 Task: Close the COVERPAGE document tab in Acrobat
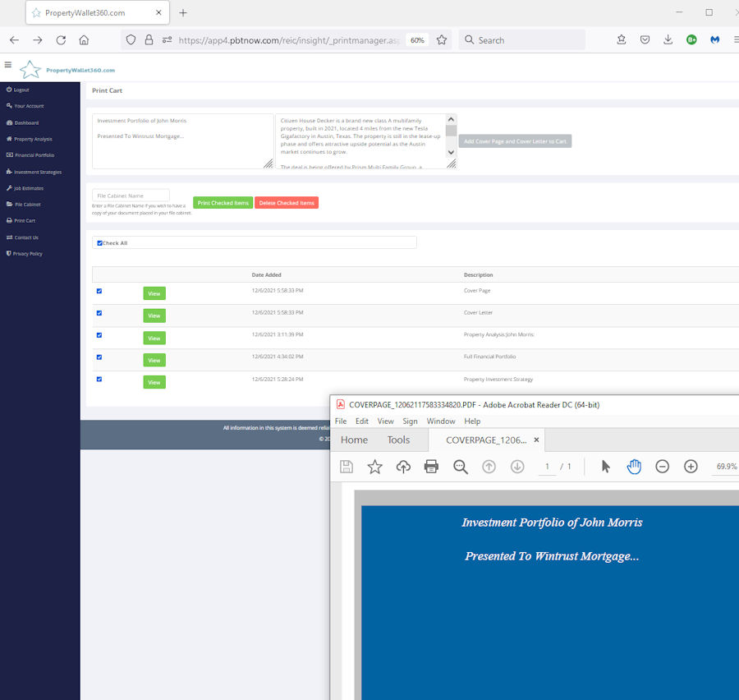point(536,440)
